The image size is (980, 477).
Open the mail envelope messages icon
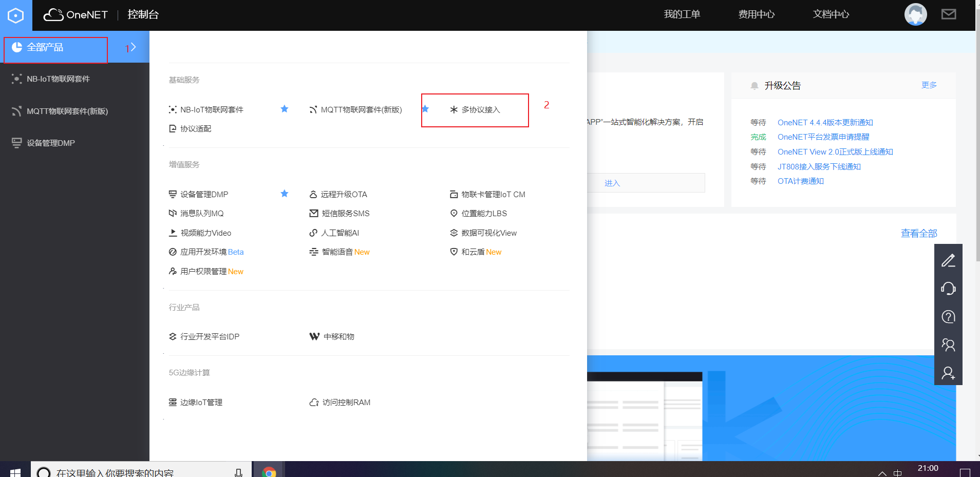[949, 14]
